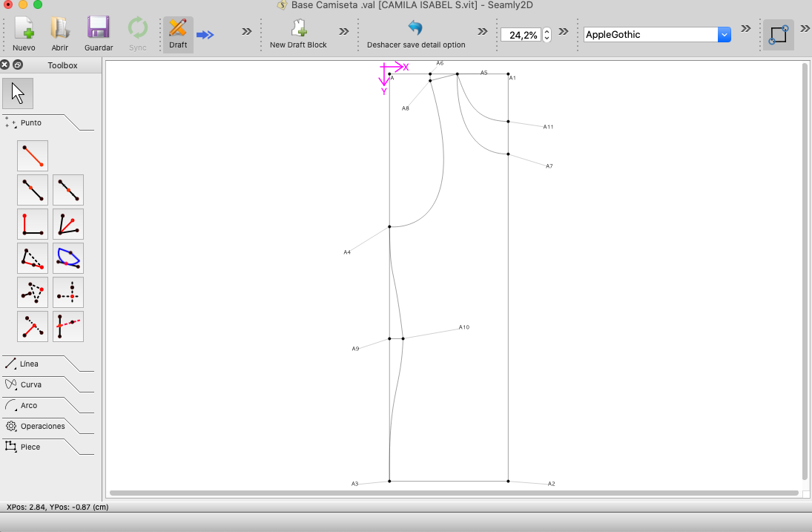Screen dimensions: 812x532
Task: Toggle the blue-node square tool at the far right of the toolbar
Action: click(x=778, y=34)
